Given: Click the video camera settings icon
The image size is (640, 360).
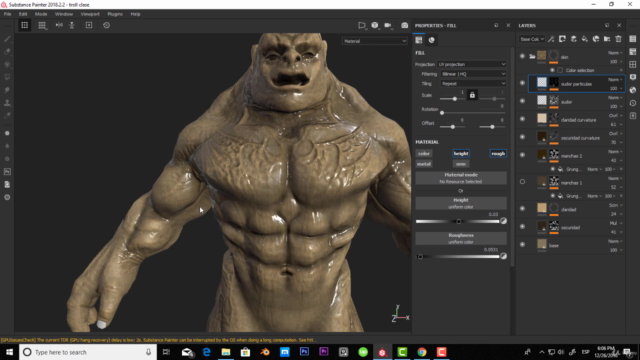Looking at the screenshot, I should coord(388,25).
